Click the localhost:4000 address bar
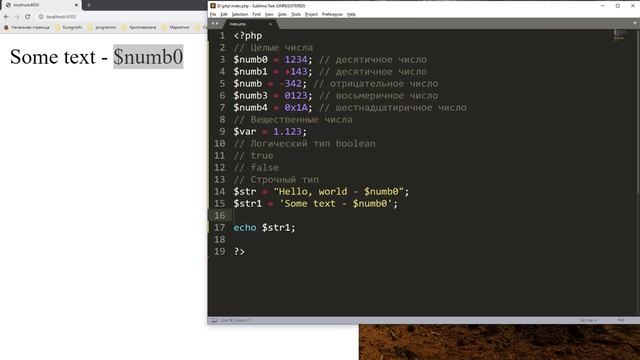 click(x=122, y=17)
